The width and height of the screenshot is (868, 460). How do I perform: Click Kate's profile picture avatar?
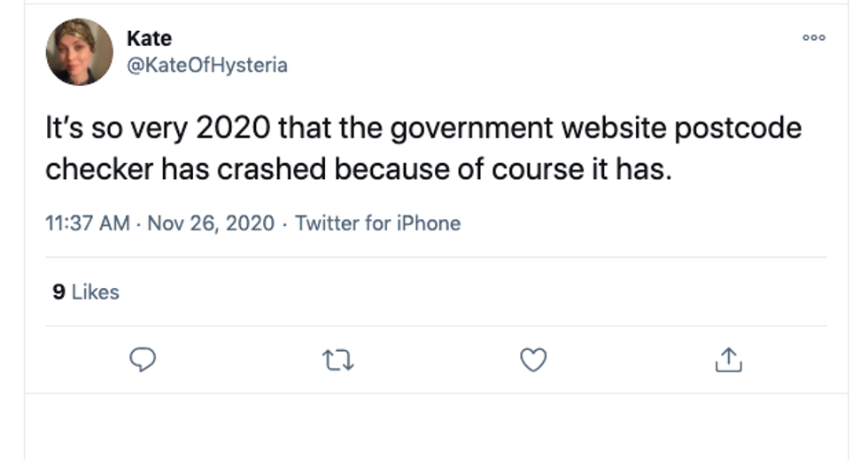(80, 51)
